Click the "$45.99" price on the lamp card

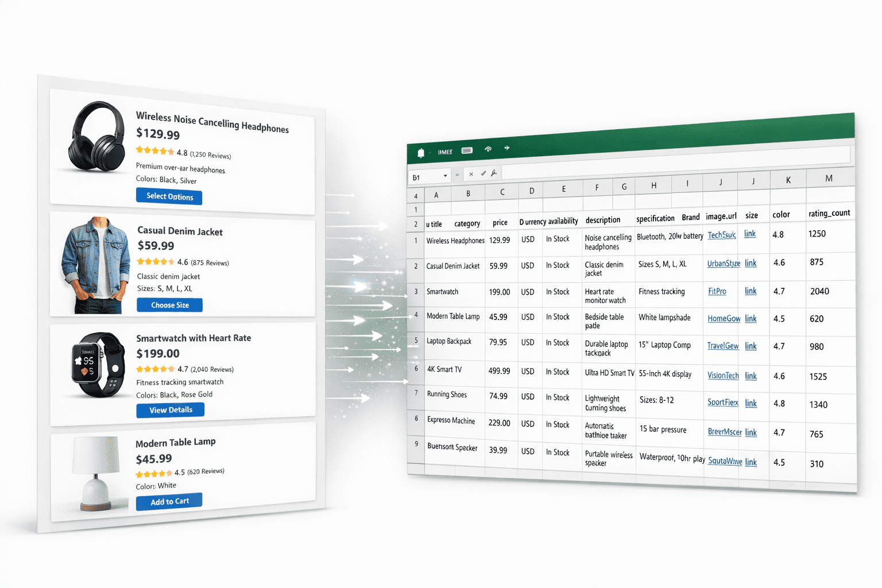coord(154,459)
